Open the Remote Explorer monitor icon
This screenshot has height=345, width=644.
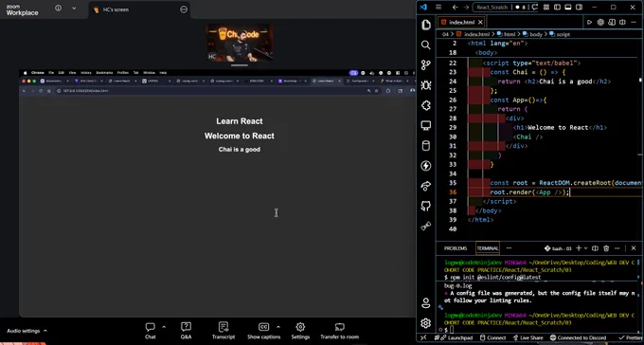click(x=426, y=125)
